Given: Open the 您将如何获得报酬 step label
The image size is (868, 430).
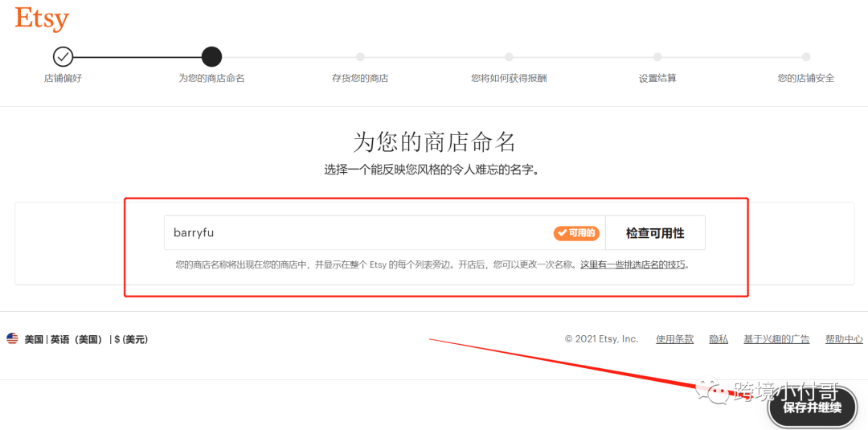Looking at the screenshot, I should pos(509,78).
